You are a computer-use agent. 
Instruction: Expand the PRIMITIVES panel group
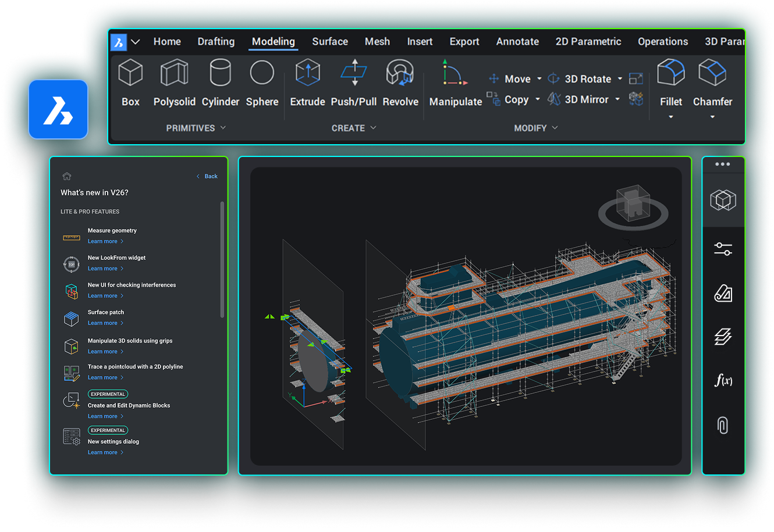pos(196,128)
